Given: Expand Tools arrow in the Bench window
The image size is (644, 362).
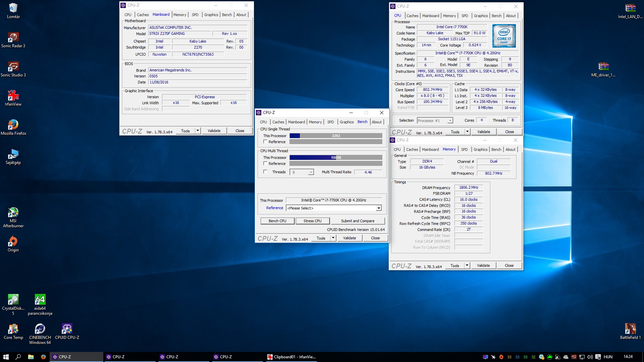Looking at the screenshot, I should (333, 238).
